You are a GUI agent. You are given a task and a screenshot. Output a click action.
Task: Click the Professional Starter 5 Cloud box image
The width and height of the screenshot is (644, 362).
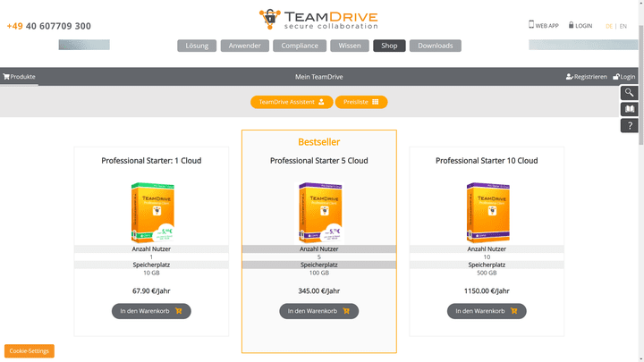(x=320, y=213)
